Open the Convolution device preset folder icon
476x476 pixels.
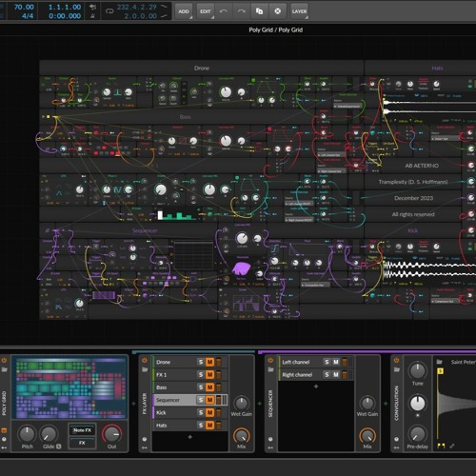click(x=396, y=369)
